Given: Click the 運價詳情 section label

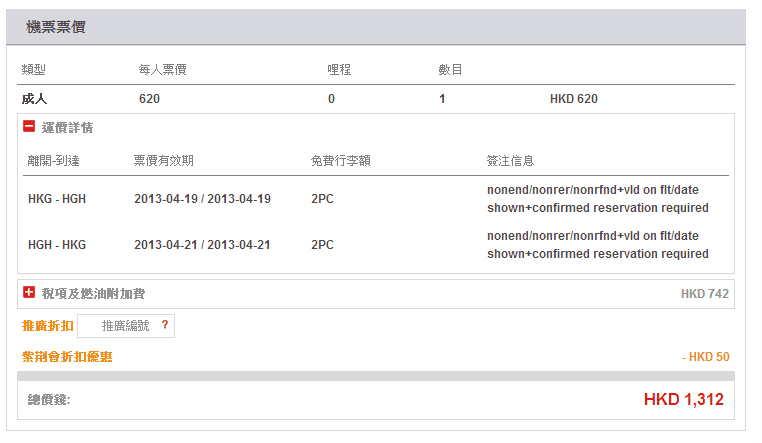Looking at the screenshot, I should point(67,128).
